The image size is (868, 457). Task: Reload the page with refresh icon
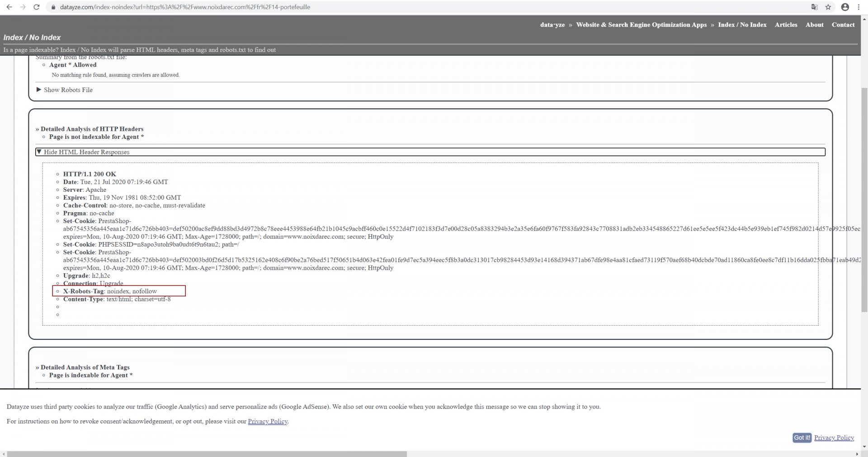[37, 7]
